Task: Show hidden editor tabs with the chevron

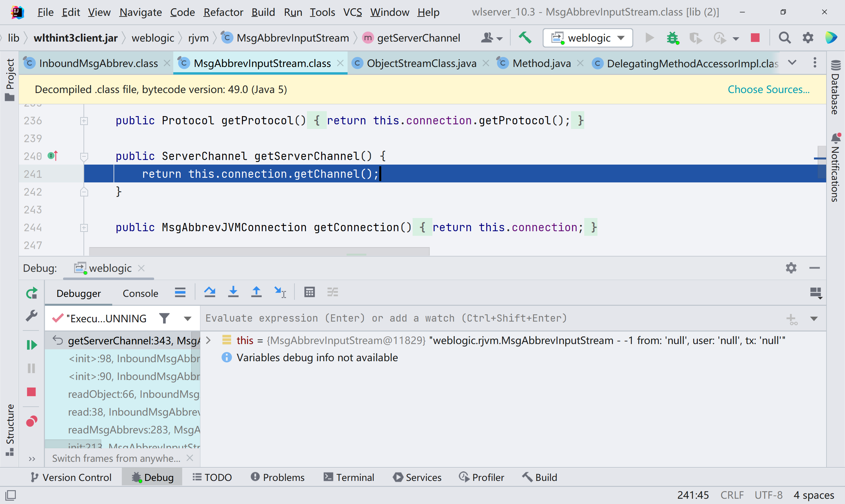Action: tap(792, 62)
